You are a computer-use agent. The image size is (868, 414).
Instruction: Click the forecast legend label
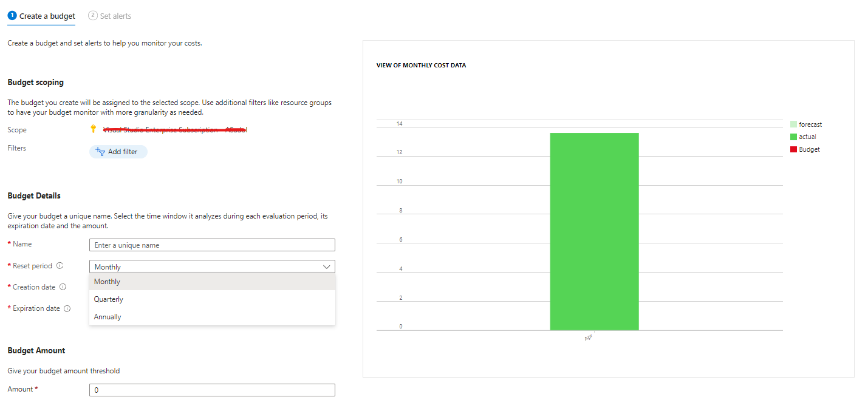point(810,124)
